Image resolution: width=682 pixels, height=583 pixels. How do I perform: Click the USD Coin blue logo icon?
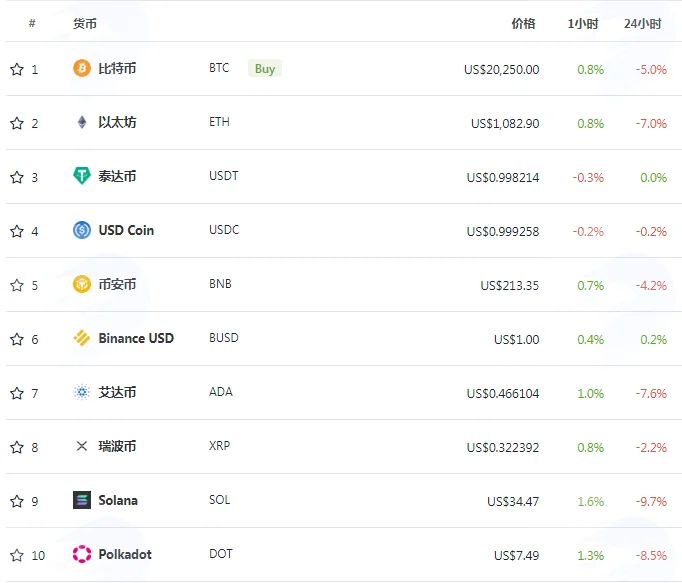tap(82, 230)
